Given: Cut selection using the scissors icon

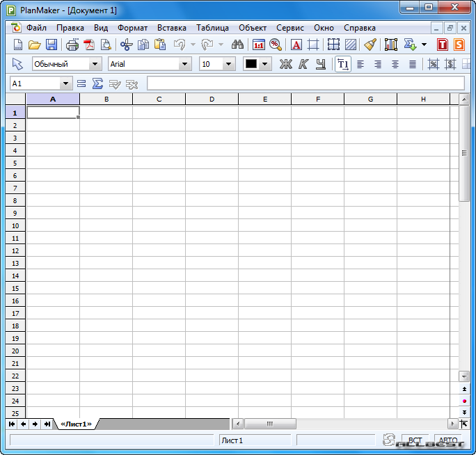Looking at the screenshot, I should (126, 45).
